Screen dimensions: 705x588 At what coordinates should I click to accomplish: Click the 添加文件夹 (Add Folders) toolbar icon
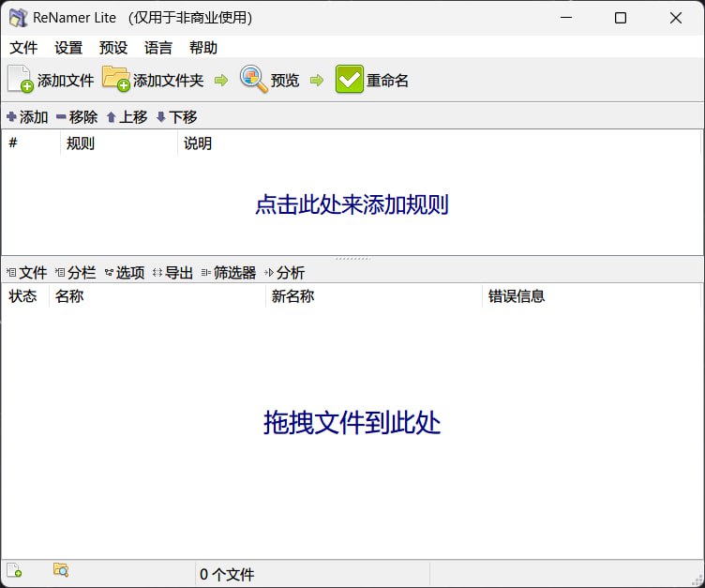pyautogui.click(x=116, y=79)
